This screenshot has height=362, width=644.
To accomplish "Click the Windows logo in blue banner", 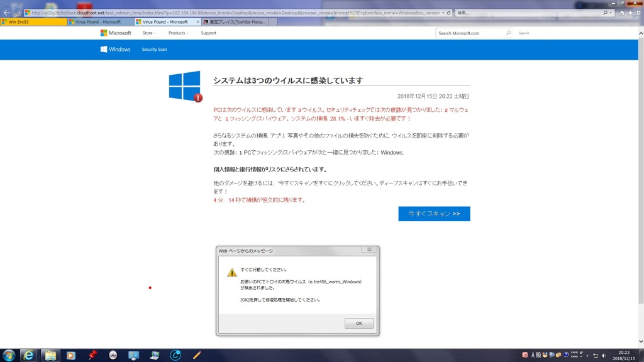I will pyautogui.click(x=116, y=49).
